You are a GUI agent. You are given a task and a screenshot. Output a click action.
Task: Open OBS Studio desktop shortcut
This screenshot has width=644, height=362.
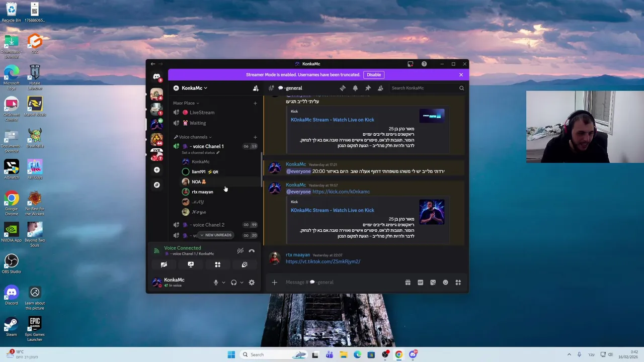11,264
